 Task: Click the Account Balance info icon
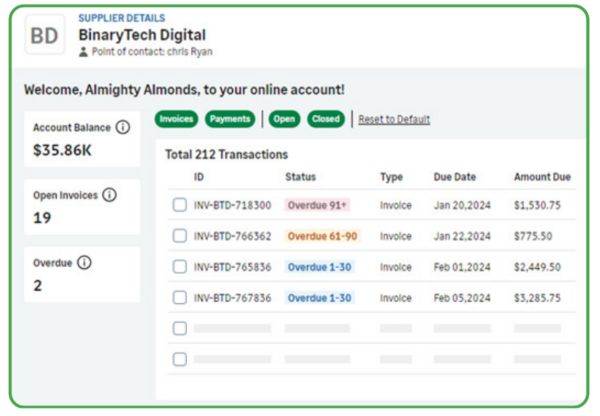click(123, 127)
